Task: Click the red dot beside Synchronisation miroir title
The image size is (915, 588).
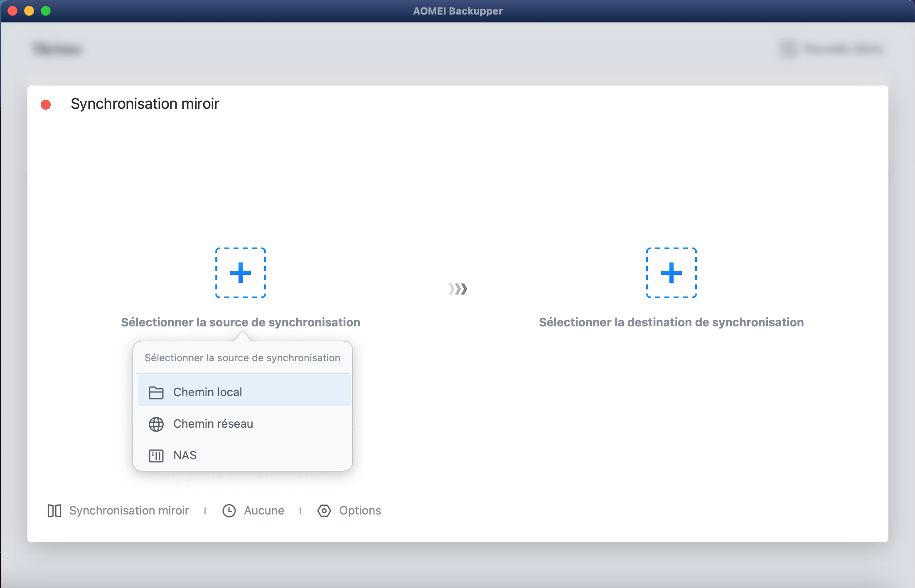Action: [x=46, y=104]
